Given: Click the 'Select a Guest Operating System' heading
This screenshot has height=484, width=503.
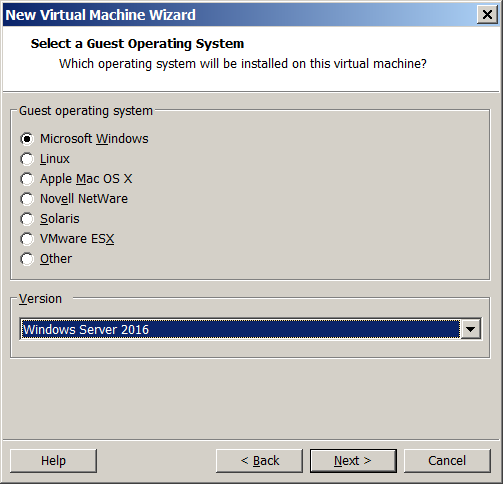Looking at the screenshot, I should tap(137, 44).
